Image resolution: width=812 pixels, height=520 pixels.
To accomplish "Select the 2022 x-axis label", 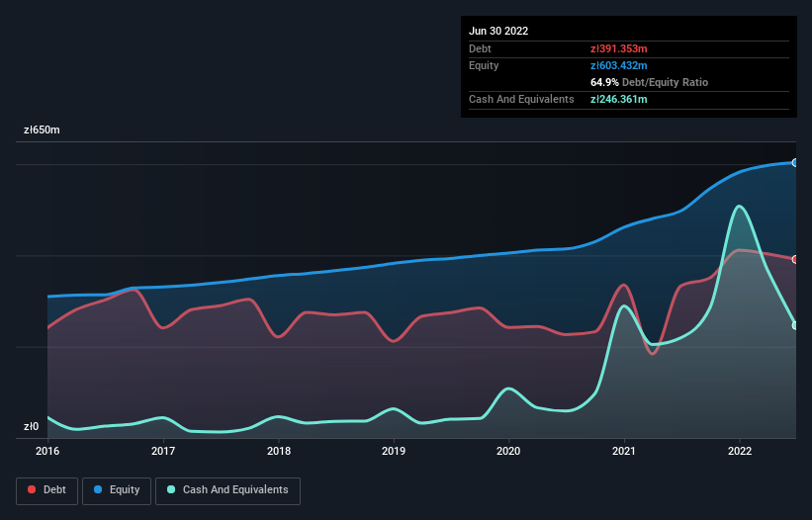I will [x=740, y=451].
